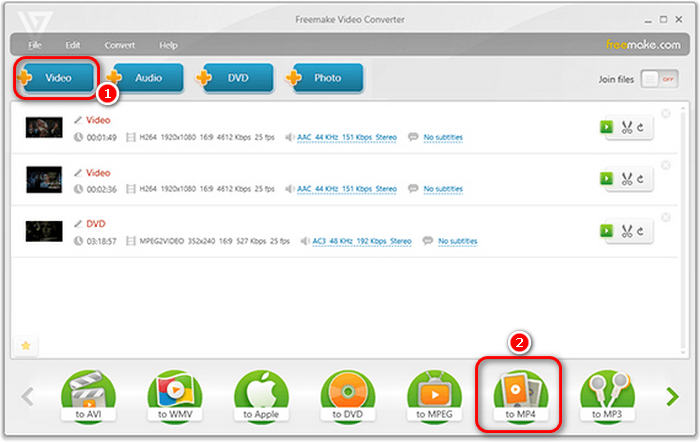The image size is (700, 442).
Task: Visit the freemake.com link
Action: pos(643,45)
